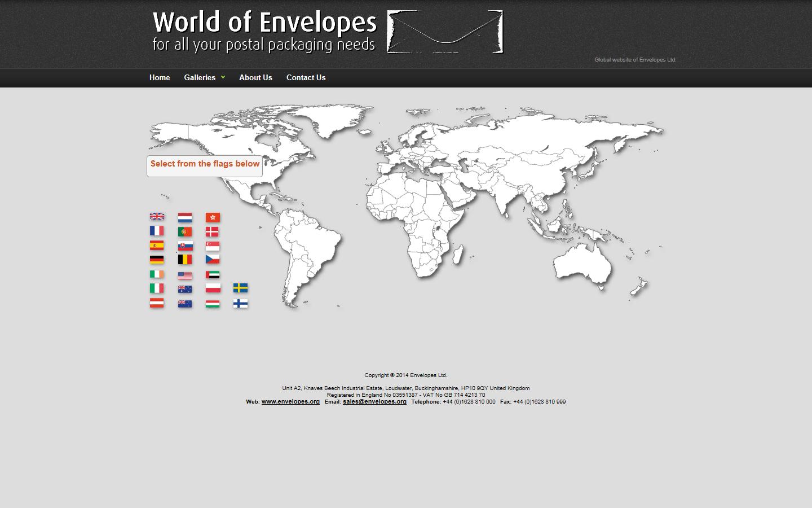The image size is (812, 508).
Task: Expand the Galleries dropdown menu
Action: (x=204, y=77)
